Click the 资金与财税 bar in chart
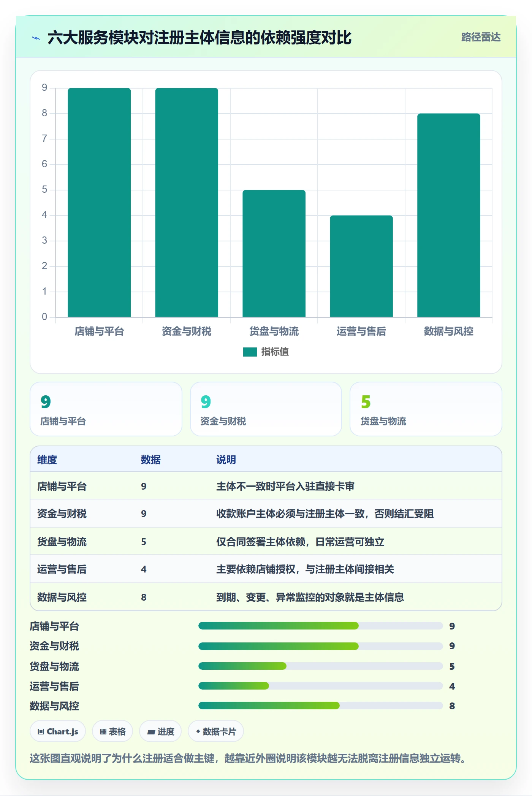This screenshot has width=532, height=796. coord(187,203)
